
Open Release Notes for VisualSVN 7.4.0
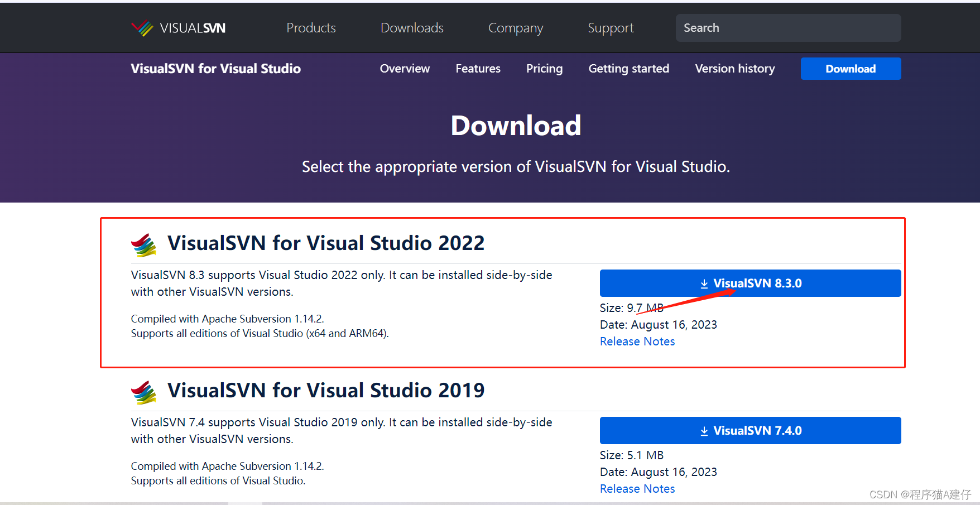637,489
